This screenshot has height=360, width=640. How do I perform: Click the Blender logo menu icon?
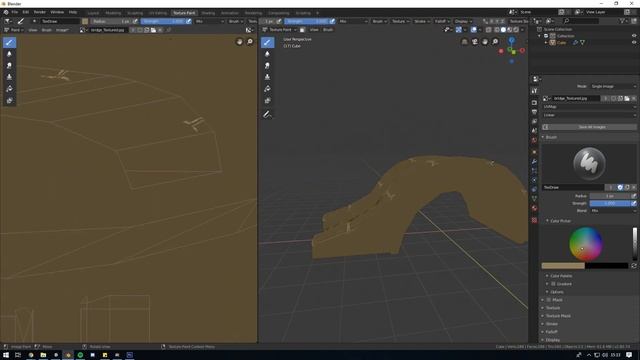(6, 12)
